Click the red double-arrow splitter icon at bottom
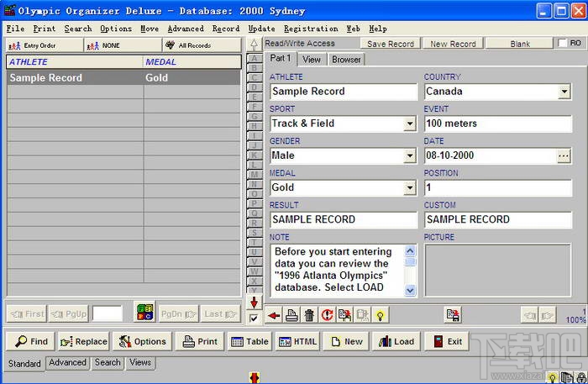 point(255,377)
